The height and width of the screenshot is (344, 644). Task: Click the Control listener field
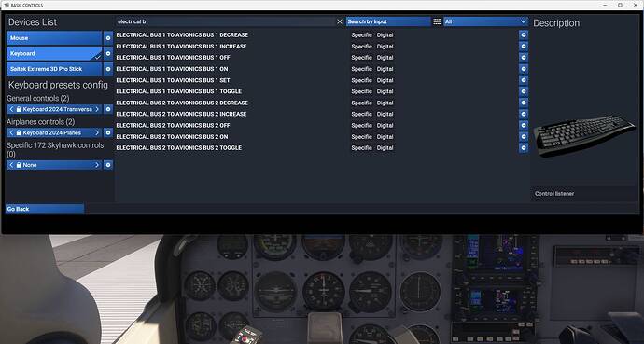coord(584,194)
